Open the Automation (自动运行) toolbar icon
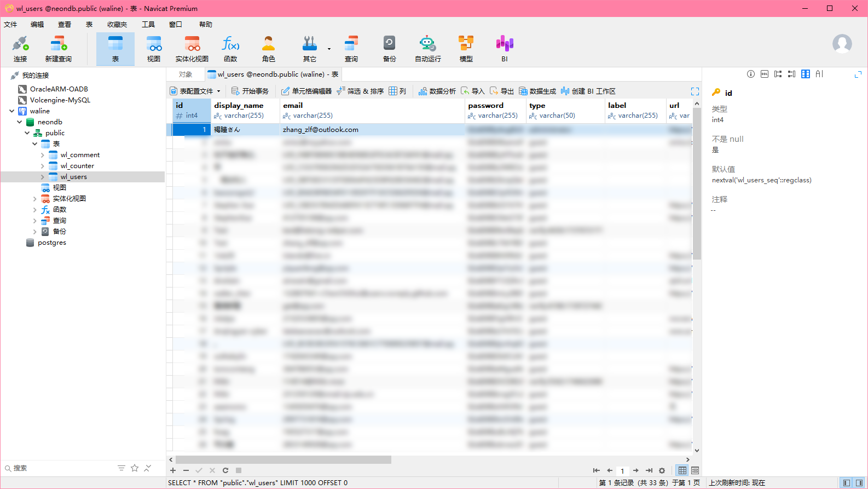This screenshot has width=868, height=489. [427, 49]
